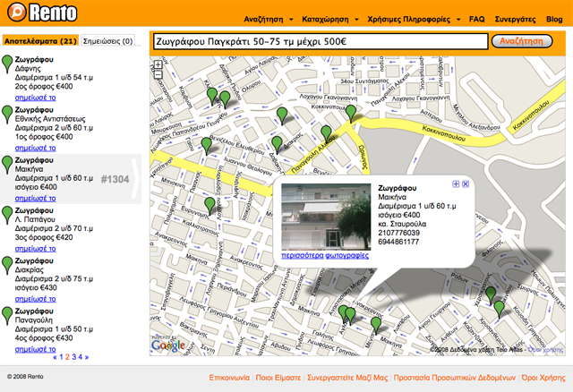This screenshot has width=573, height=392.
Task: Click σημείωσέ το under Λ. Παπάγου listing
Action: pos(36,249)
